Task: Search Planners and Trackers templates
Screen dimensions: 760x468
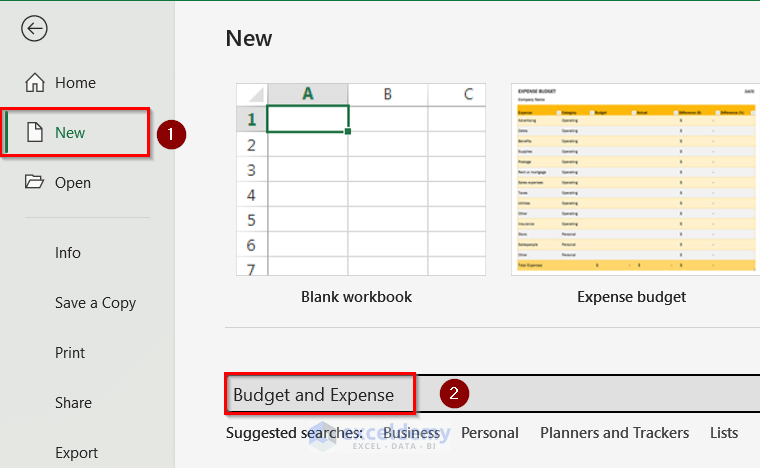Action: (x=614, y=433)
